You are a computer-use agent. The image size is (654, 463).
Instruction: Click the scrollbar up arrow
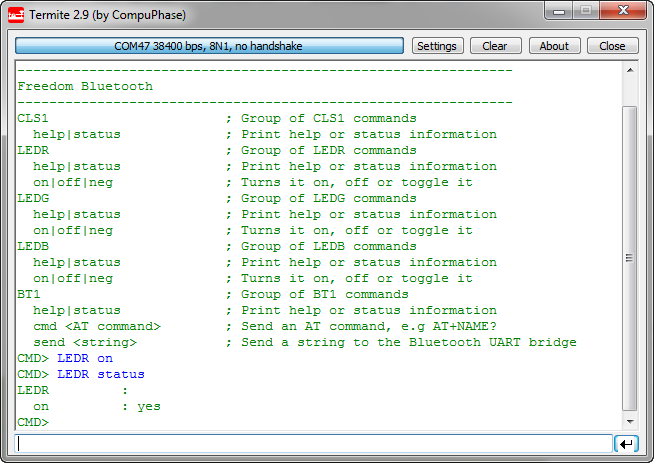629,72
